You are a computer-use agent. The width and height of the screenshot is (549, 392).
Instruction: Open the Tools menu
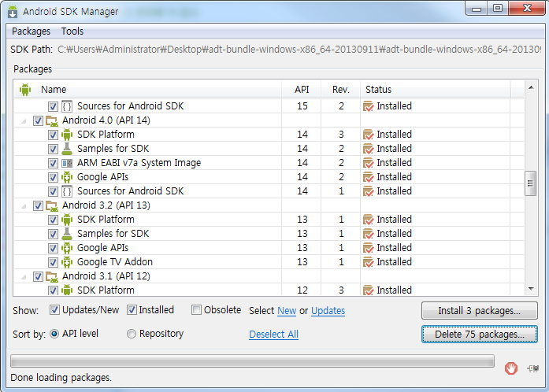pyautogui.click(x=72, y=31)
